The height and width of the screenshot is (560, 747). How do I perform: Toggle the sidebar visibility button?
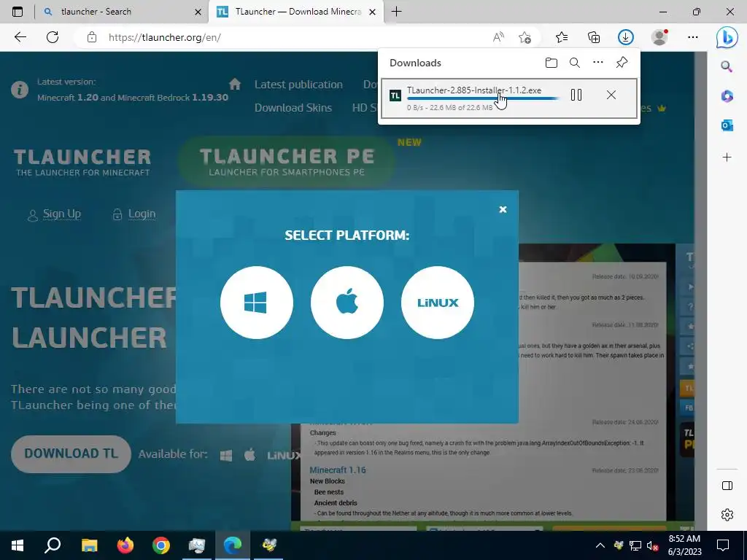(x=727, y=486)
